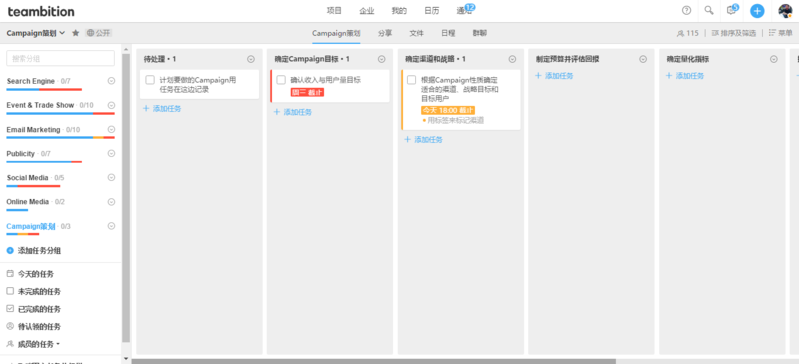The width and height of the screenshot is (799, 364).
Task: Go to 我的 in top navigation
Action: [x=400, y=11]
